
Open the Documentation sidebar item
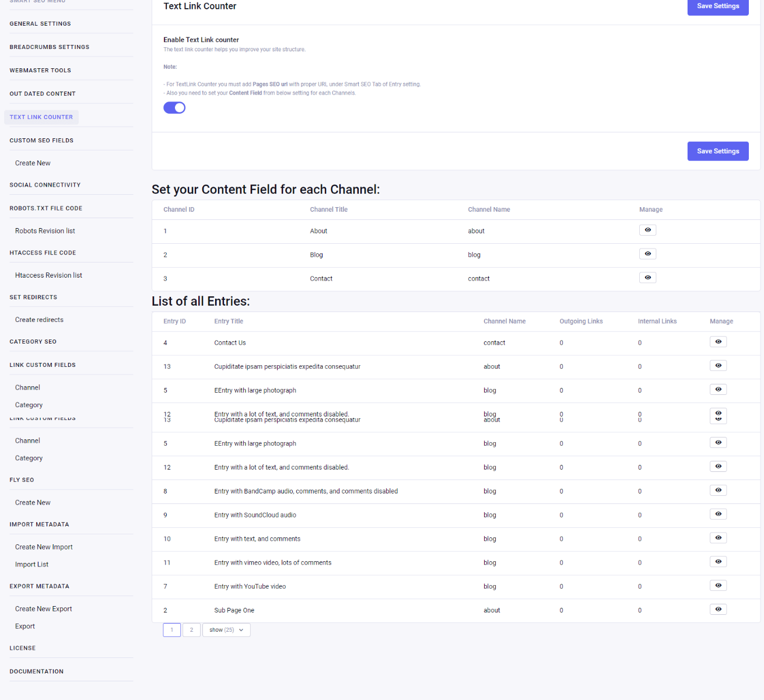point(36,671)
